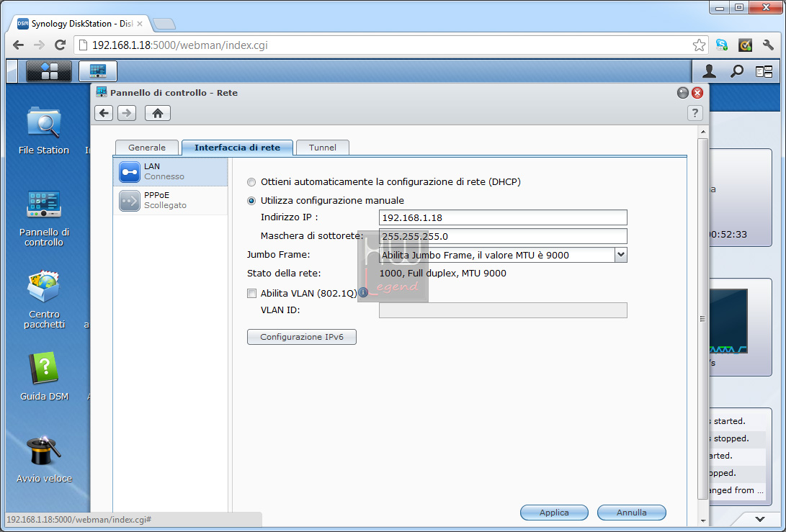Click the yellow checkmark extension icon
The height and width of the screenshot is (532, 786).
coord(746,45)
